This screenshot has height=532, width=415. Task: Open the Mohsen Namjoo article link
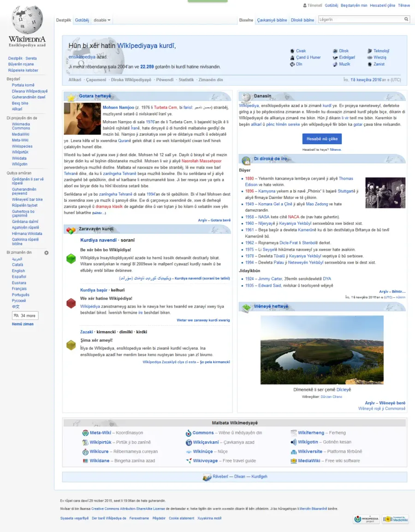tap(119, 108)
